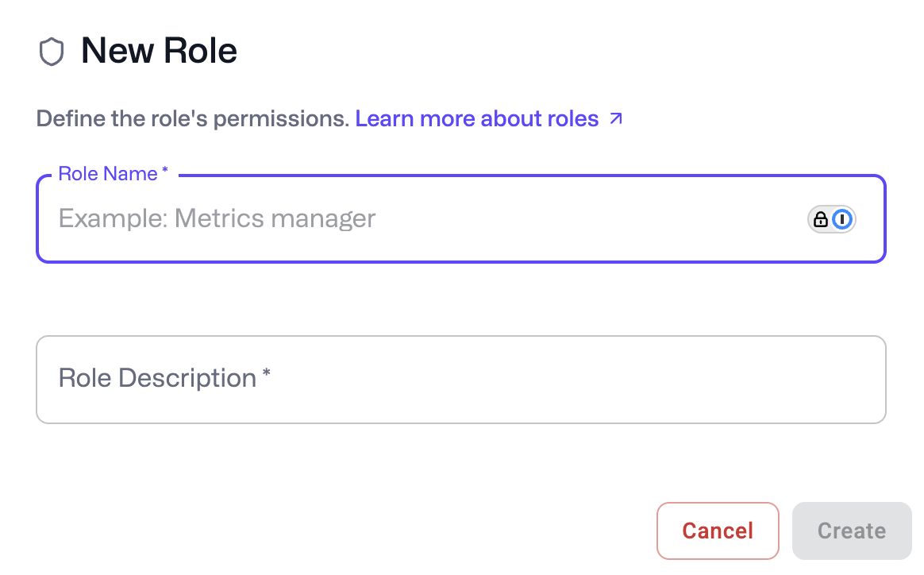924x575 pixels.
Task: Dismiss the dialog with Cancel
Action: coord(718,531)
